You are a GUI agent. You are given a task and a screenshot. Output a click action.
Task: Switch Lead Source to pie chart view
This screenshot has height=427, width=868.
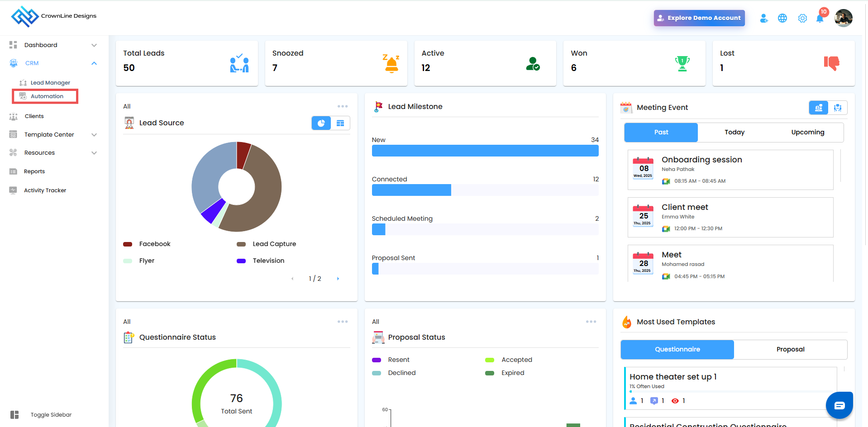(321, 123)
